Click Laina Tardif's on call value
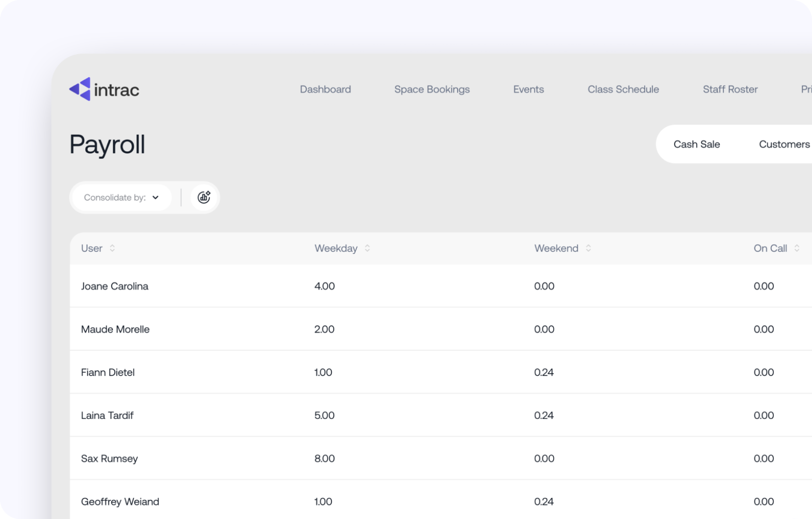Screen dimensions: 812x519 [x=764, y=415]
